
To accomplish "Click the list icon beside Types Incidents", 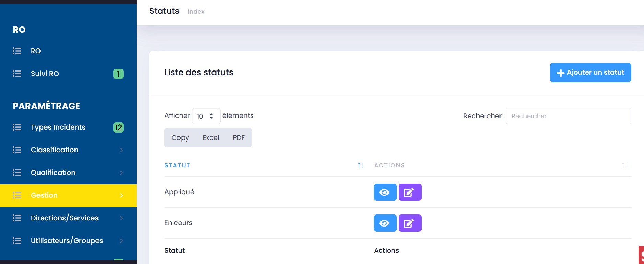I will coord(17,127).
